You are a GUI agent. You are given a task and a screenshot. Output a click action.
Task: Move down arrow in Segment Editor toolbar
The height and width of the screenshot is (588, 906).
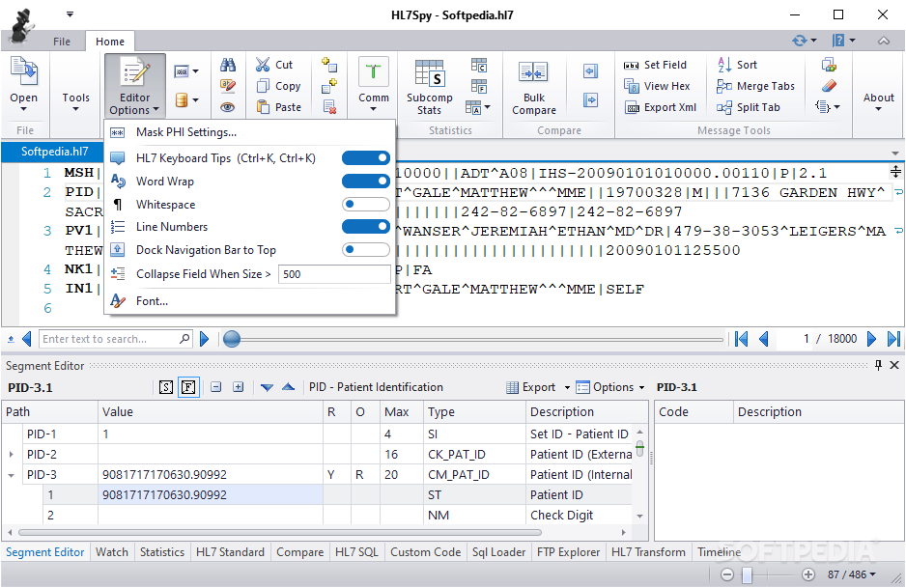267,387
